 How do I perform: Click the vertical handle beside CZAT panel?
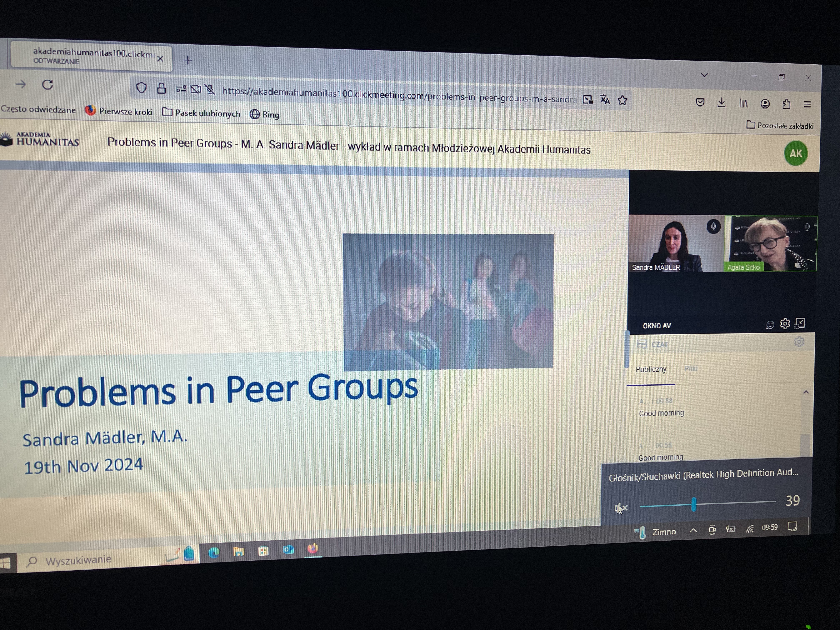point(627,349)
